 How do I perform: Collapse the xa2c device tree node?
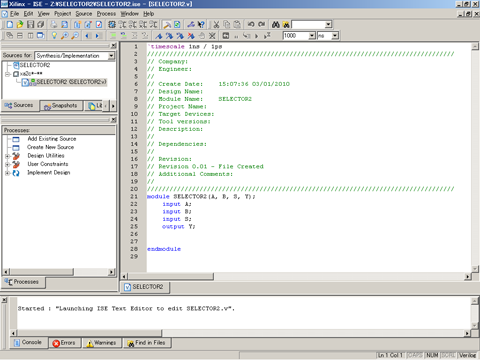[x=7, y=74]
